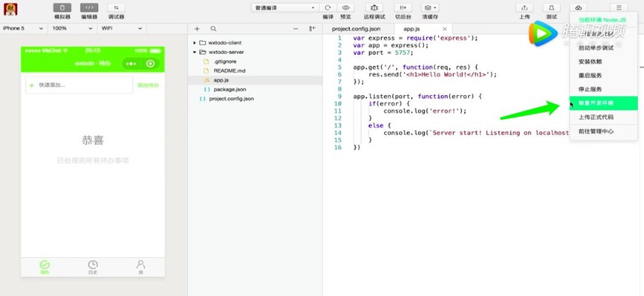Click the 编译 compile refresh icon

click(x=328, y=7)
